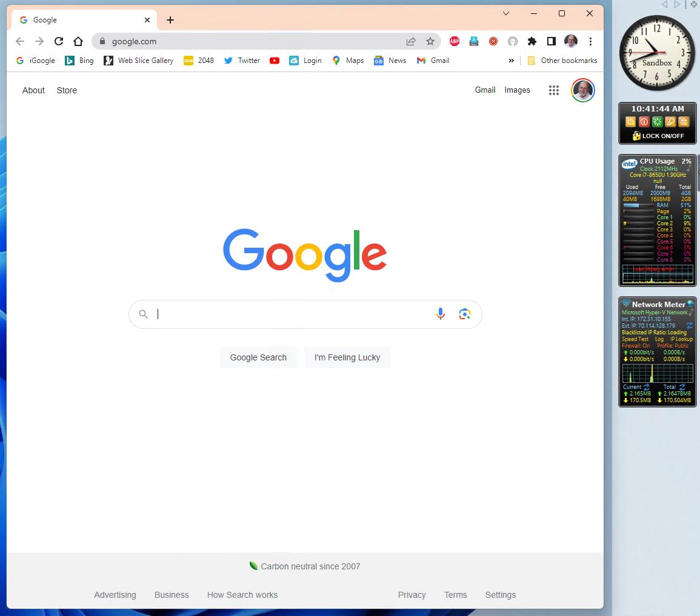Click the eject icon in the gadget
This screenshot has width=700, height=616.
coord(684,122)
